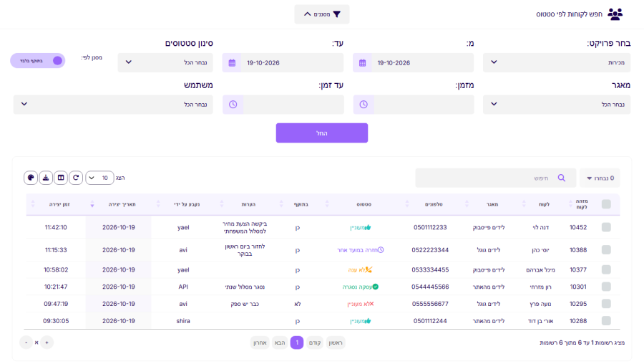Viewport: 644px width, 364px height.
Task: Increase font size with plus button
Action: coord(47,343)
